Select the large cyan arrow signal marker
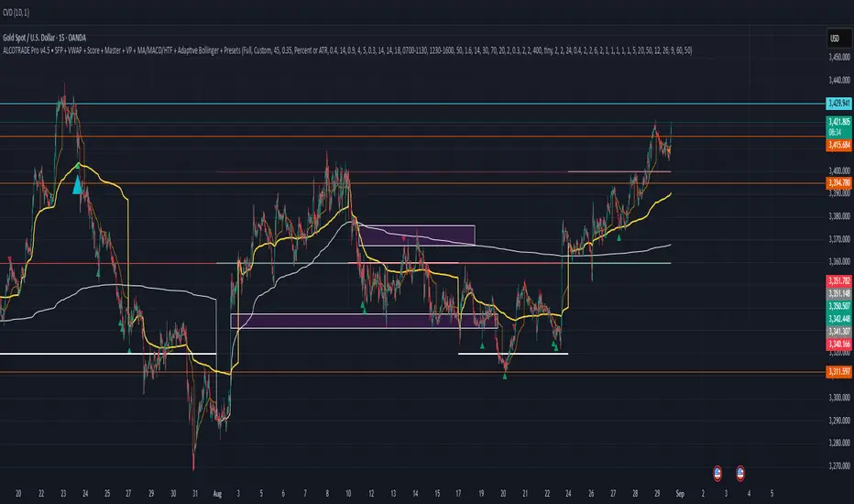 [x=77, y=184]
